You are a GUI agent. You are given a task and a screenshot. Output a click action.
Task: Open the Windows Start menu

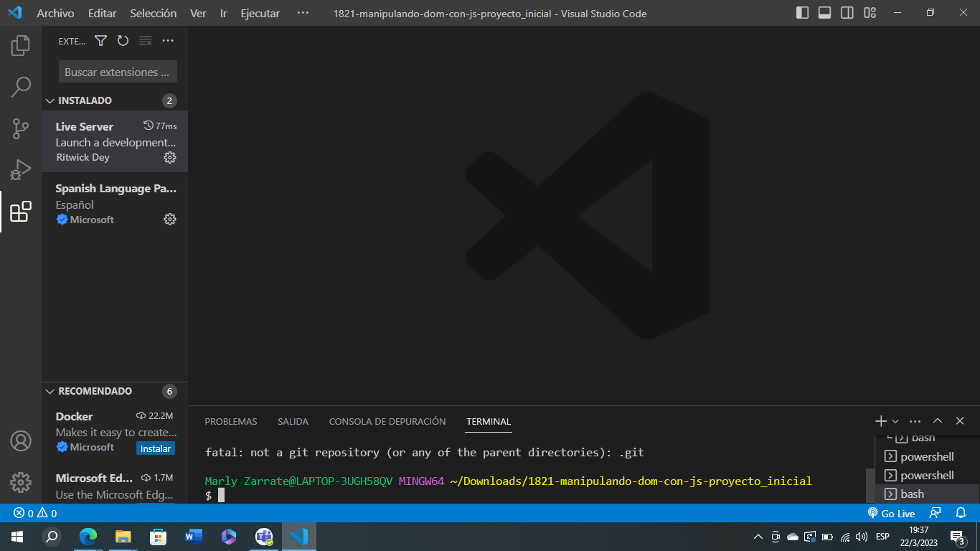(17, 537)
